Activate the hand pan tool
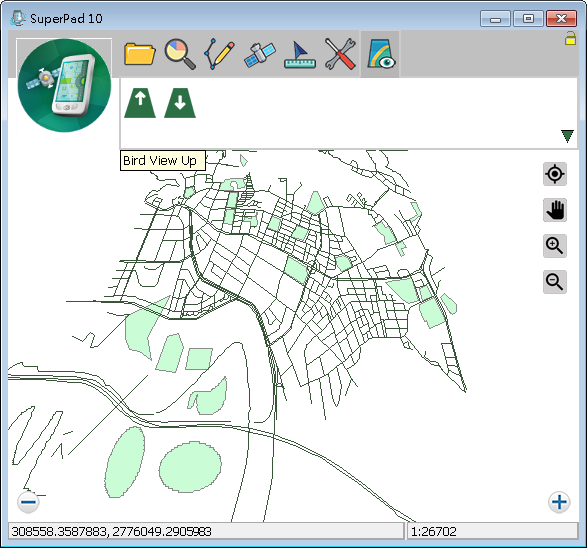Screen dimensions: 587x548 (555, 210)
